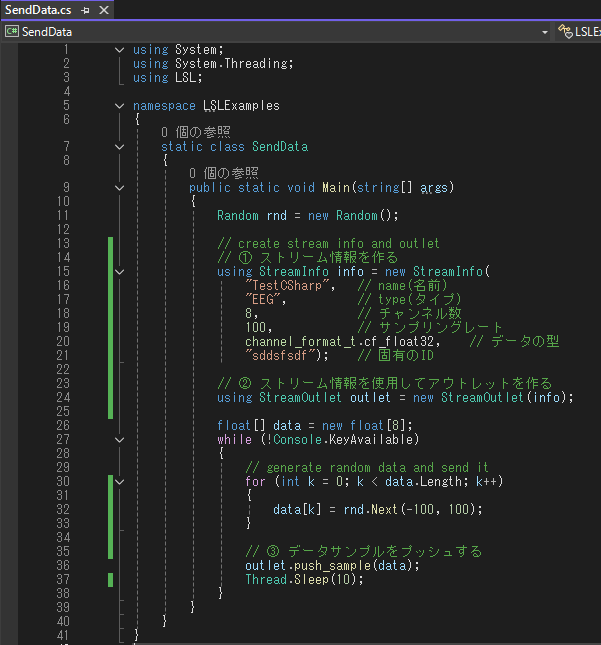Image resolution: width=601 pixels, height=645 pixels.
Task: Click sampling rate value 100 on line 19
Action: [x=255, y=327]
